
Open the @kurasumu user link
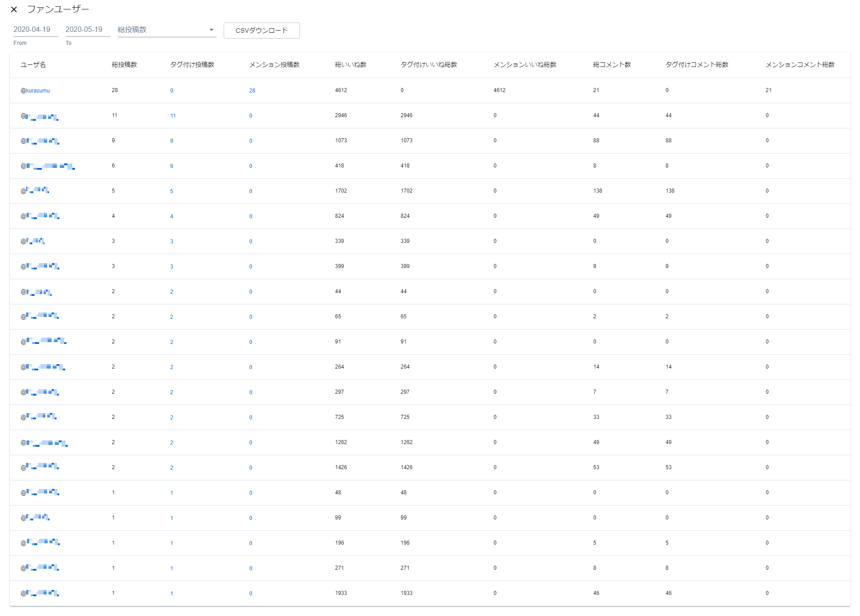tap(35, 91)
